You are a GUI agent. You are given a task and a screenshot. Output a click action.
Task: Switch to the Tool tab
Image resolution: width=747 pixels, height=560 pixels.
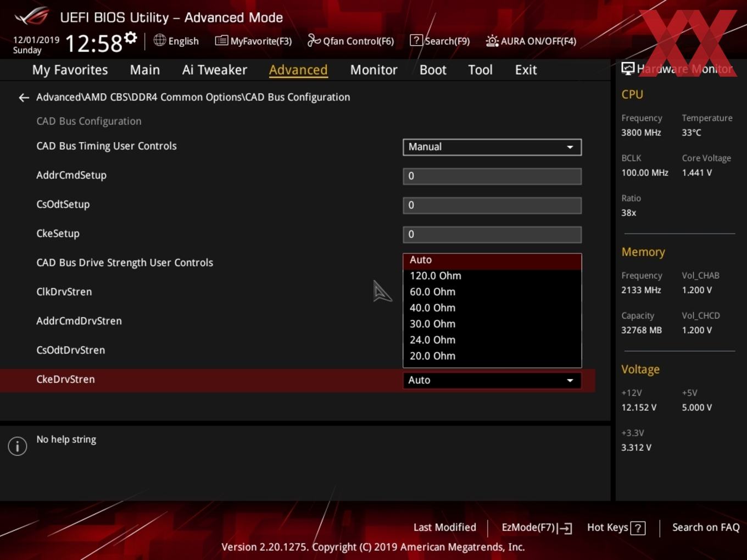coord(480,70)
